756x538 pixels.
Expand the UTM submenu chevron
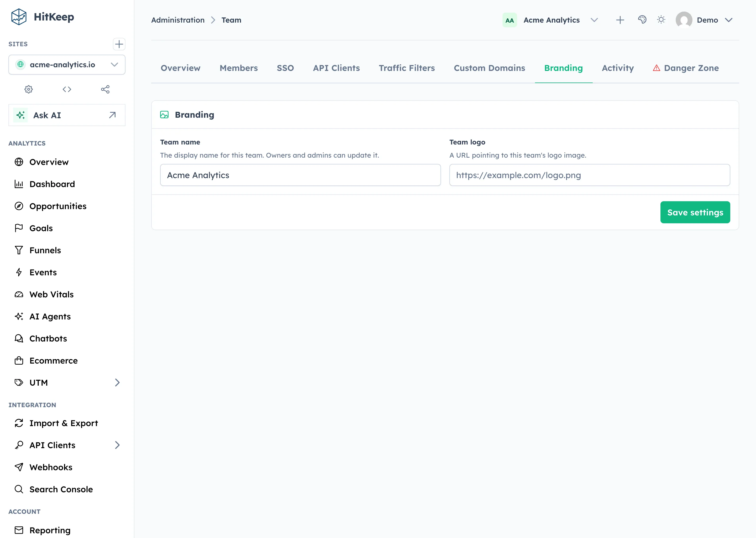(x=117, y=383)
